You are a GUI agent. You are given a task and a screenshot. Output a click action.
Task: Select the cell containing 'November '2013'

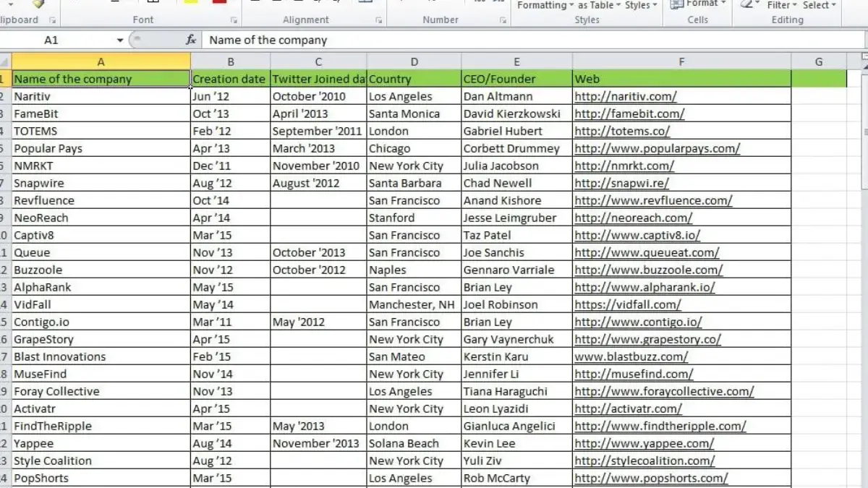click(318, 443)
